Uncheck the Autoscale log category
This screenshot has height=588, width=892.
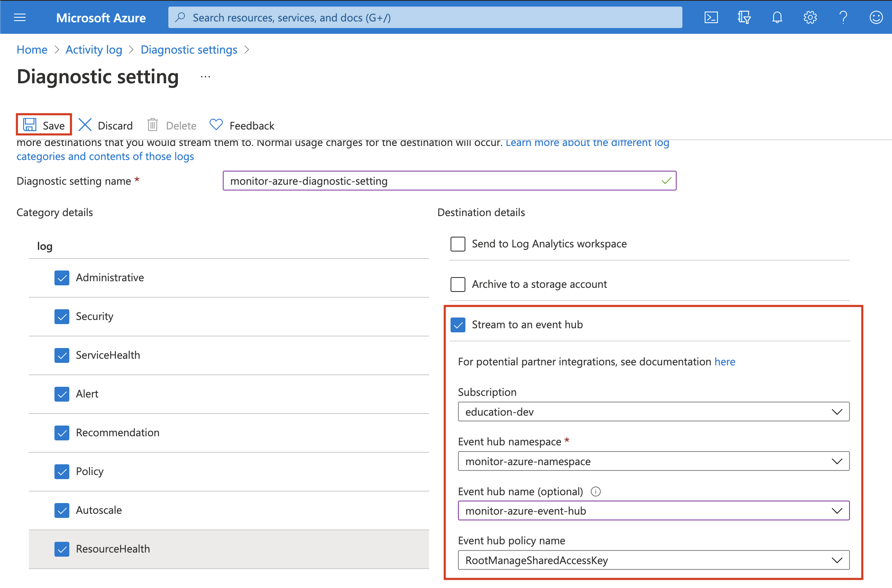(x=62, y=510)
